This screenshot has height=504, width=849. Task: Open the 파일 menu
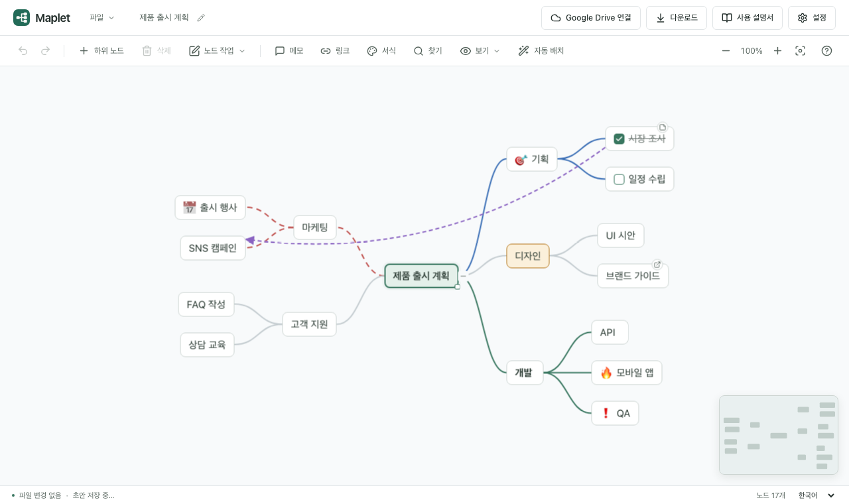(x=102, y=18)
